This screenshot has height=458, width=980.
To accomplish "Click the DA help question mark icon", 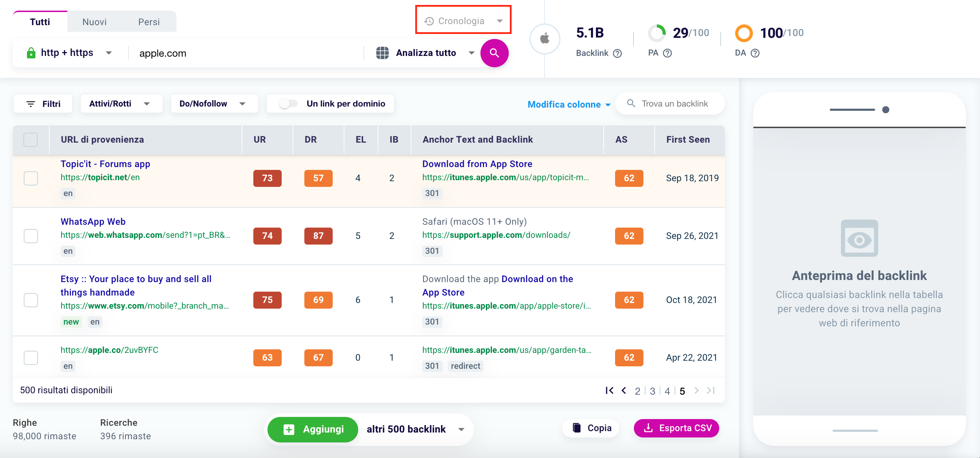I will coord(755,53).
